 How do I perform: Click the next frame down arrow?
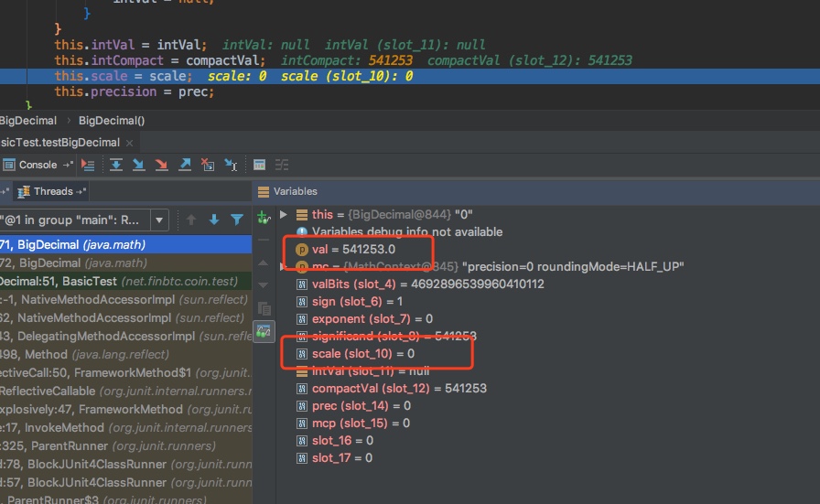click(x=214, y=220)
